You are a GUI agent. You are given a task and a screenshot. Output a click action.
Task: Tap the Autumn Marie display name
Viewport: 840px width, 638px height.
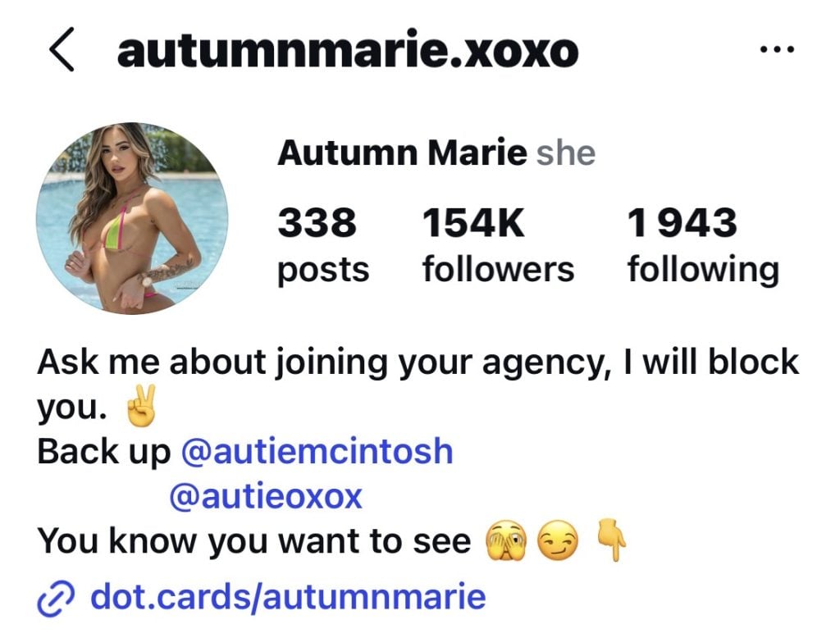coord(402,153)
